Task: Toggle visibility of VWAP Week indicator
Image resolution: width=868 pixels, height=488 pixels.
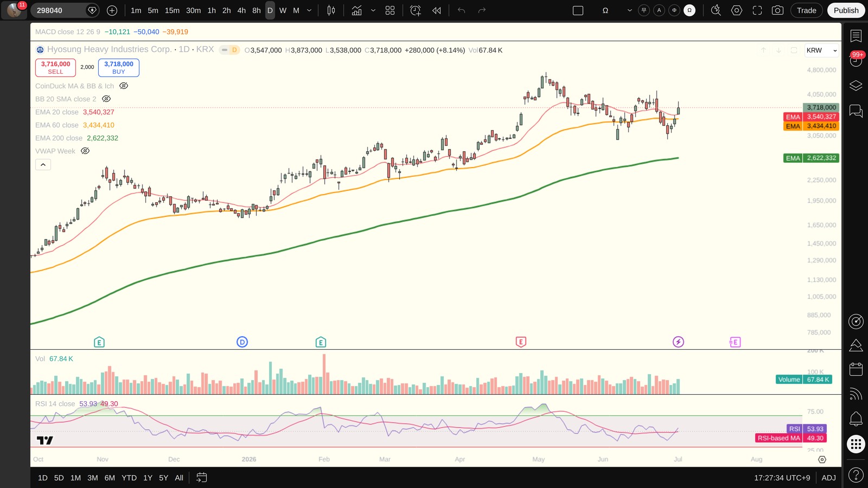Action: [85, 151]
